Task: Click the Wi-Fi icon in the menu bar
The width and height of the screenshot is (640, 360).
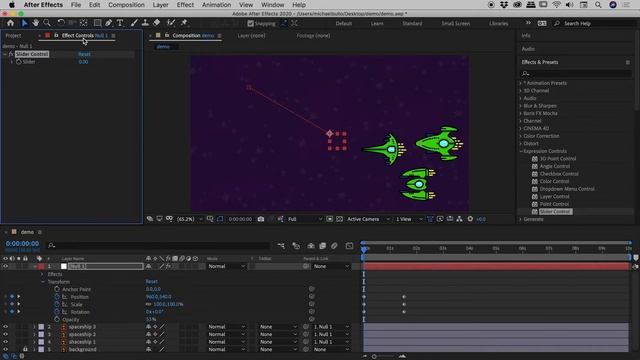Action: pyautogui.click(x=556, y=5)
